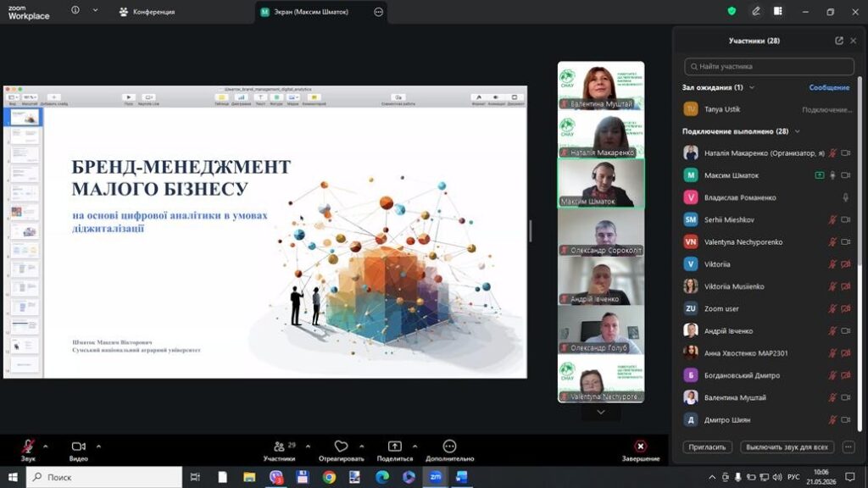Click Выключить звук для всех button

point(787,447)
